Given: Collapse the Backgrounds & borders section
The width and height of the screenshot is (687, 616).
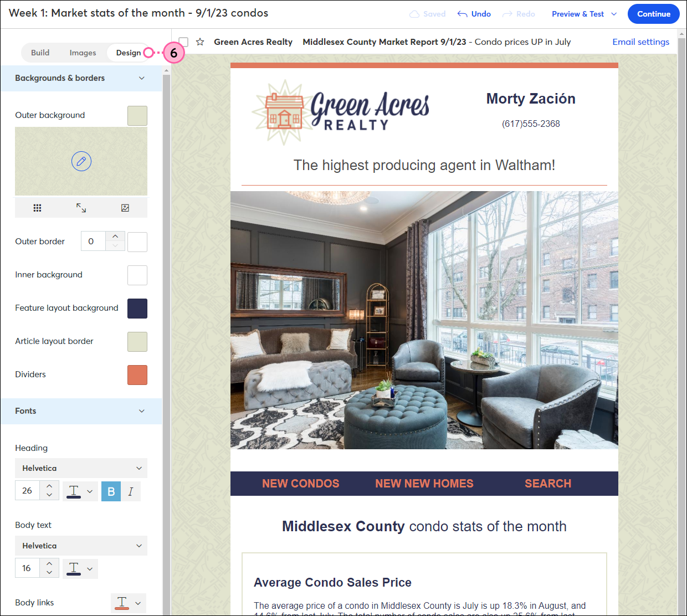Looking at the screenshot, I should 142,78.
